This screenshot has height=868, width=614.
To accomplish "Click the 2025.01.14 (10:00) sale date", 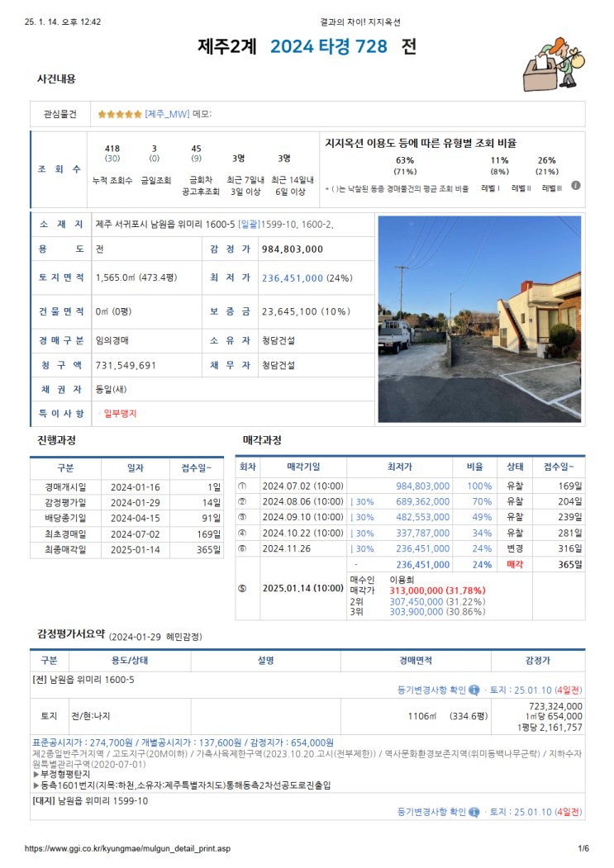I will (302, 588).
